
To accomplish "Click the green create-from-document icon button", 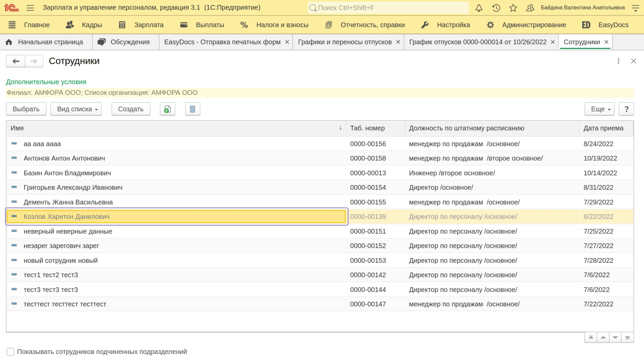I will click(168, 109).
